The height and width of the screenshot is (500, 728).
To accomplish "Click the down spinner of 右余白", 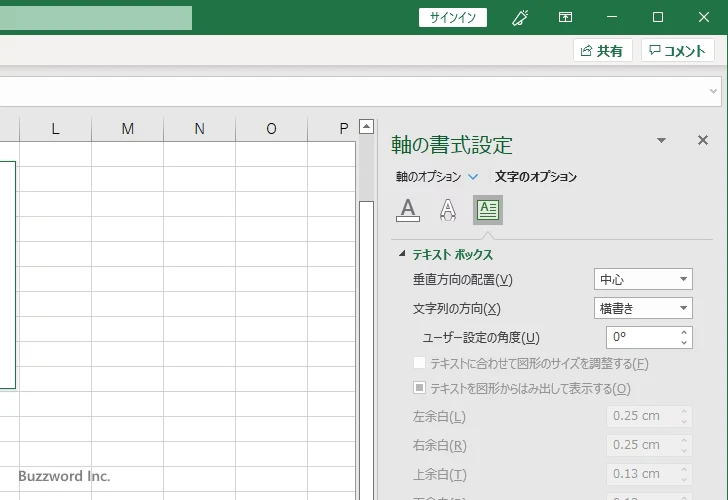I will pyautogui.click(x=684, y=450).
